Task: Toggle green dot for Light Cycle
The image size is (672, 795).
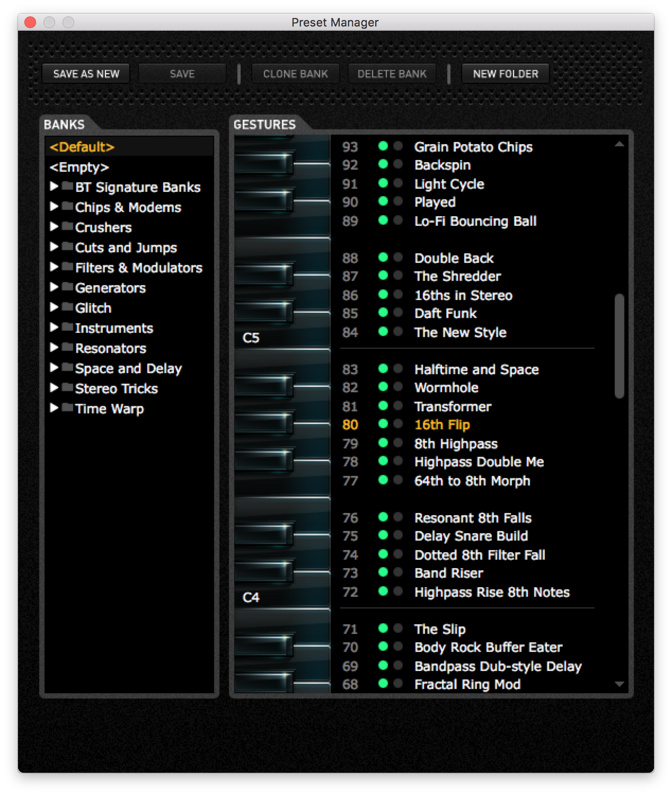Action: point(383,183)
